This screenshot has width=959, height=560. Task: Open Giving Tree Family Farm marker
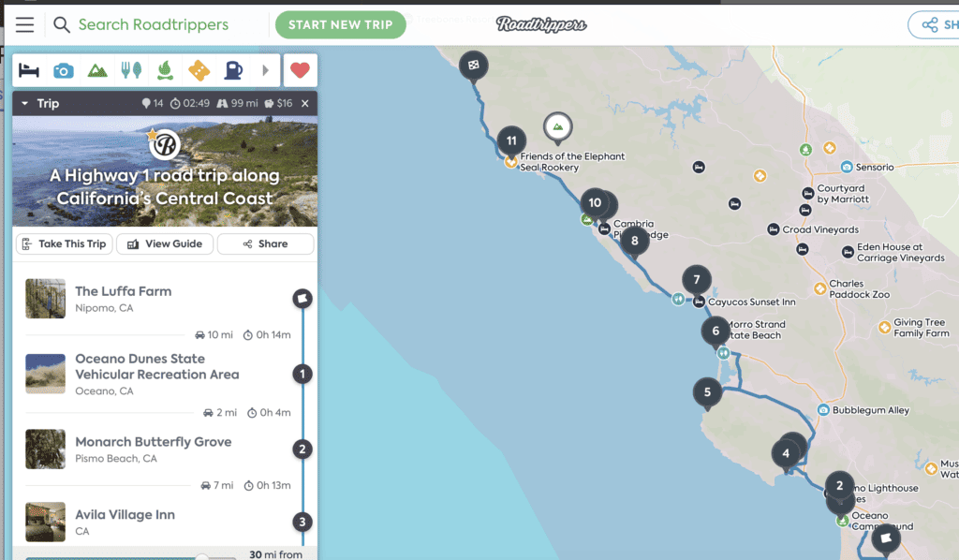click(x=884, y=328)
